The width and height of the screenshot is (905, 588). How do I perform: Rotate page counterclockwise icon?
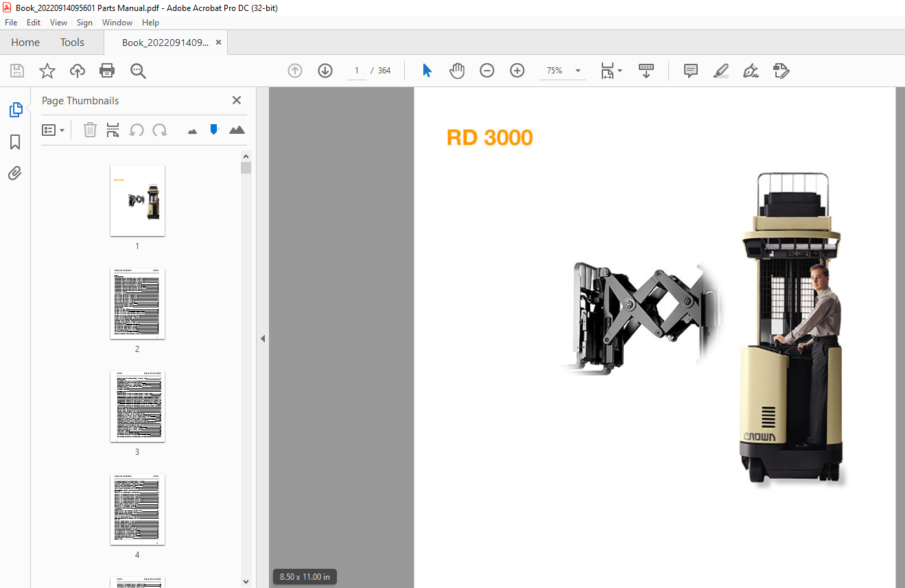coord(137,130)
